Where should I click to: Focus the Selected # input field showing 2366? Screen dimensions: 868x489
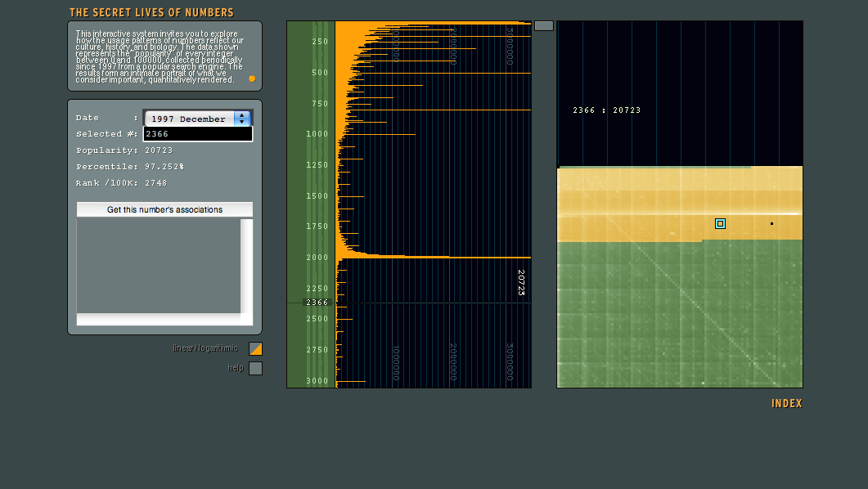coord(198,134)
